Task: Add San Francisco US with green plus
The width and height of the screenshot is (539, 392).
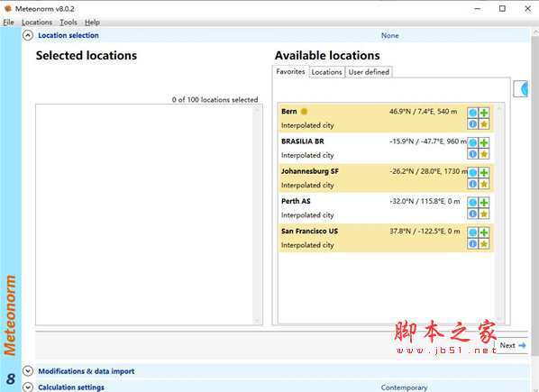Action: pyautogui.click(x=484, y=232)
